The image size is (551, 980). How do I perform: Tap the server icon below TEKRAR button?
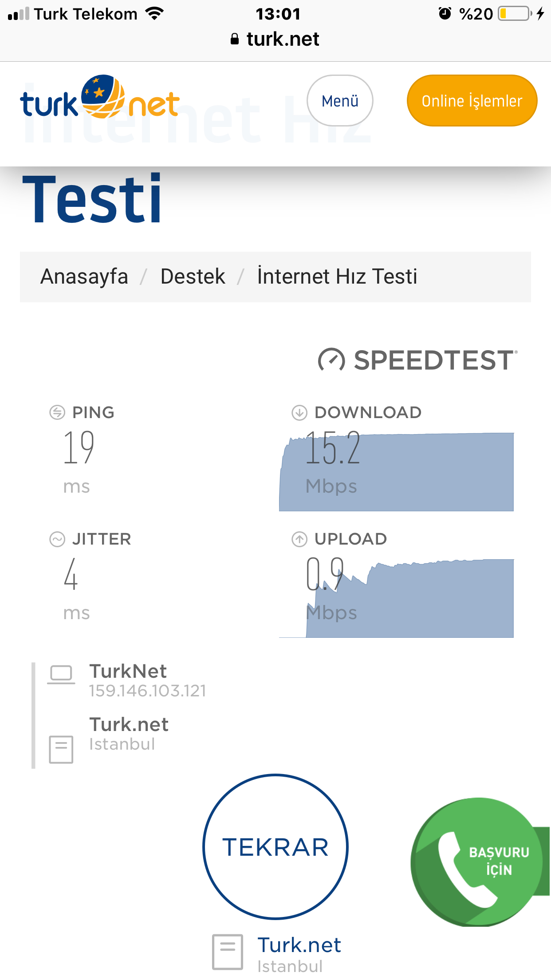(228, 952)
